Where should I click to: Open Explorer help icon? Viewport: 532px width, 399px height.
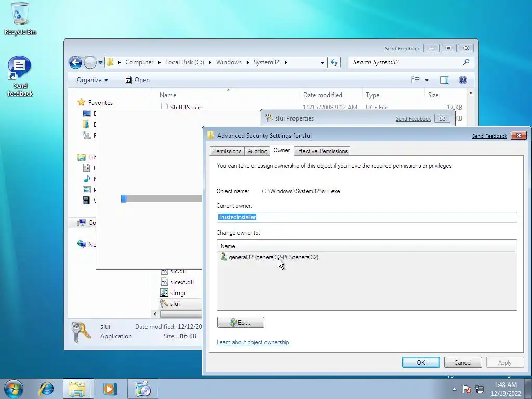(x=463, y=80)
